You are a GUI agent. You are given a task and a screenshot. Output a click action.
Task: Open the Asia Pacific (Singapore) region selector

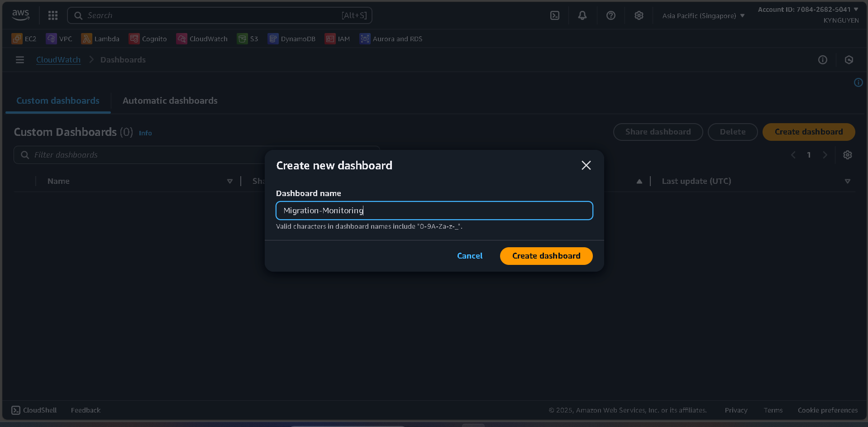point(702,15)
